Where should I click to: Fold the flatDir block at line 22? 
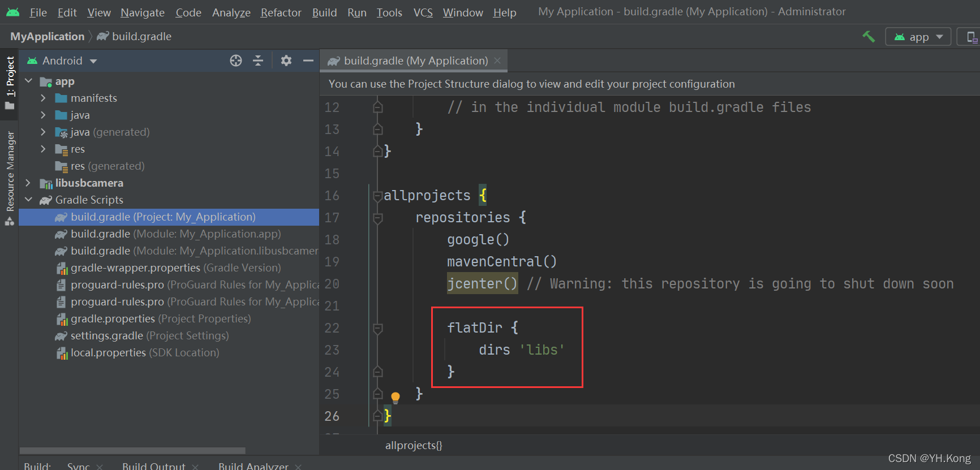[378, 329]
